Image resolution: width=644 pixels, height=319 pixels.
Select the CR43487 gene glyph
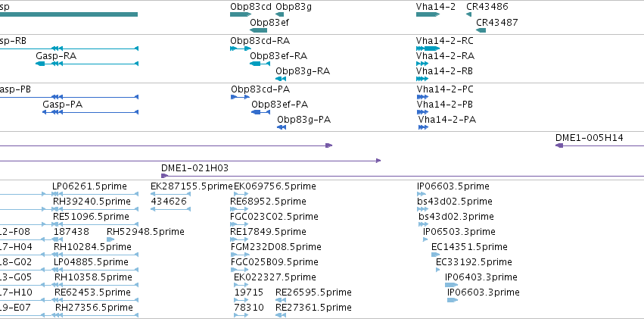(481, 30)
